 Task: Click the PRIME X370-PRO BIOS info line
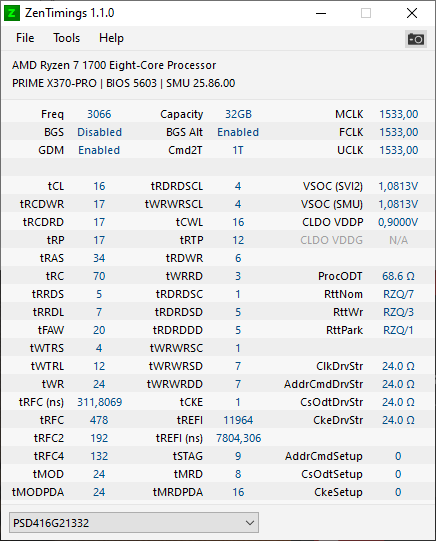tap(123, 83)
